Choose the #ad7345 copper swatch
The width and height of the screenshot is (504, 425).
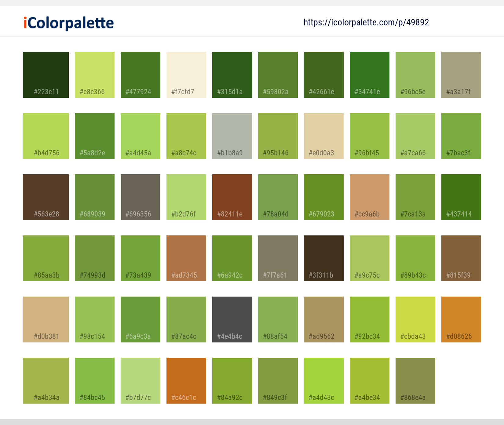(x=186, y=258)
